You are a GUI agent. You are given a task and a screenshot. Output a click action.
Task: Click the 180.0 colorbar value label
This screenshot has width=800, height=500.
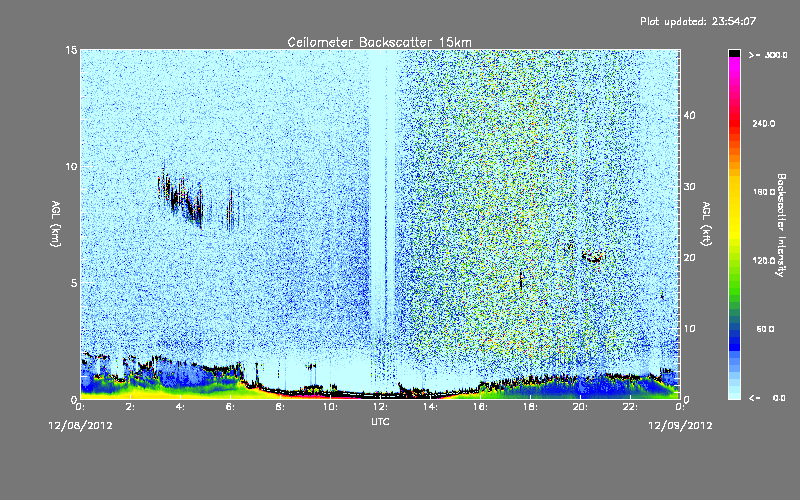pyautogui.click(x=764, y=192)
